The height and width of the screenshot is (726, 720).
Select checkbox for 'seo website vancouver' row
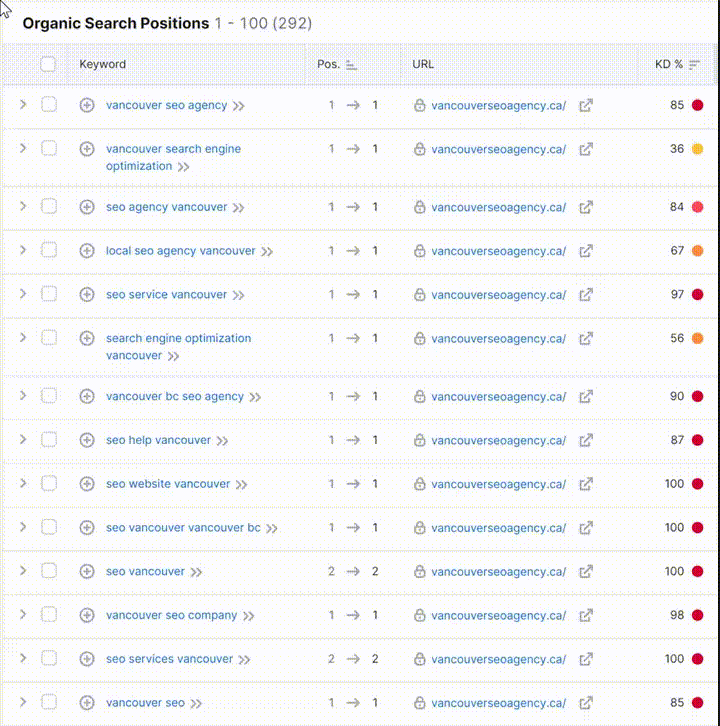49,483
